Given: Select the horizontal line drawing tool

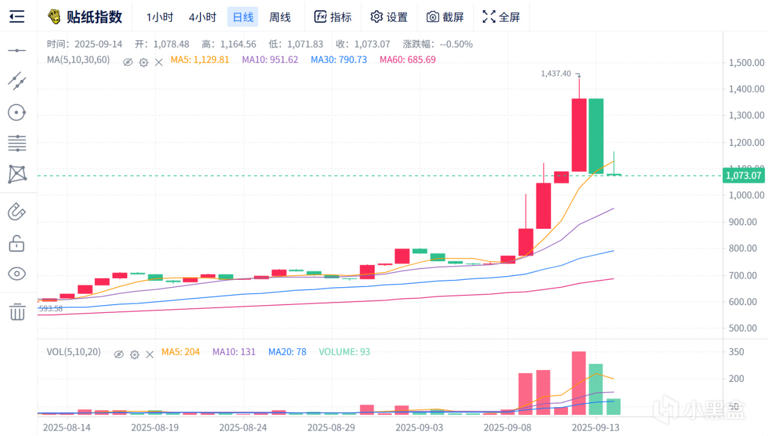Looking at the screenshot, I should (x=17, y=50).
